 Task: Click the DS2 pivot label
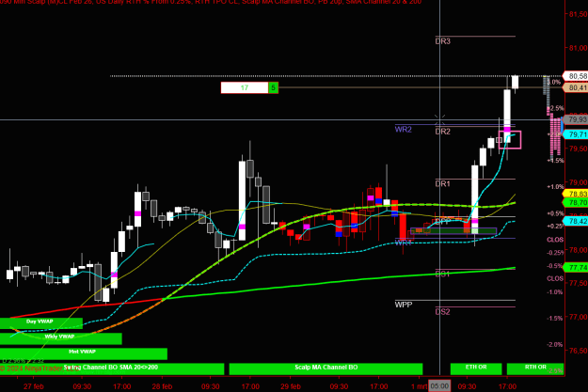click(x=442, y=312)
